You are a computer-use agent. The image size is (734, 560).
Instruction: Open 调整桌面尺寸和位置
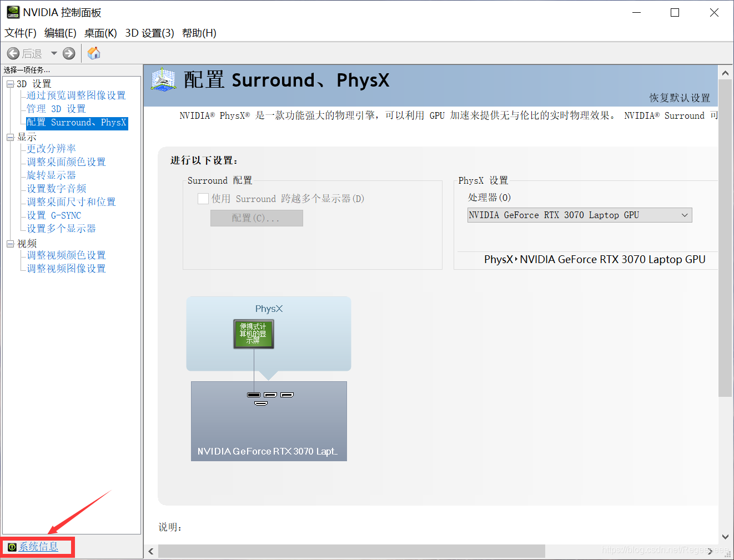coord(72,202)
